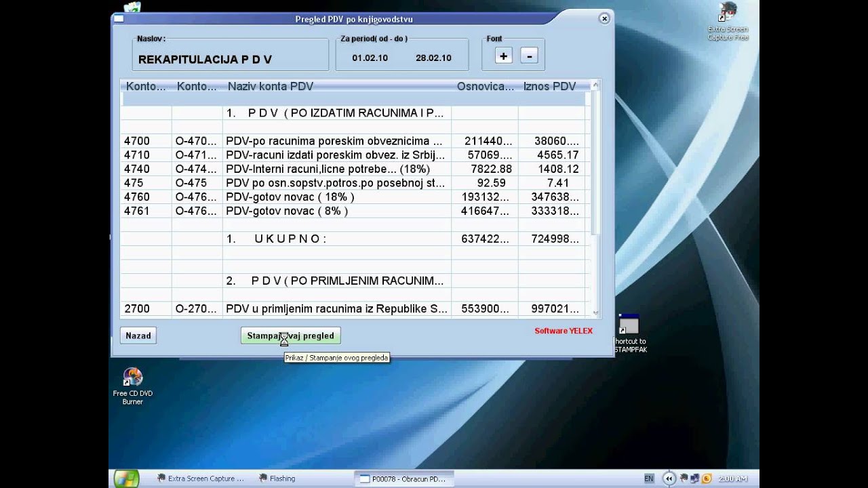This screenshot has height=488, width=868.
Task: Close the Pregled PDV window
Action: tap(604, 19)
